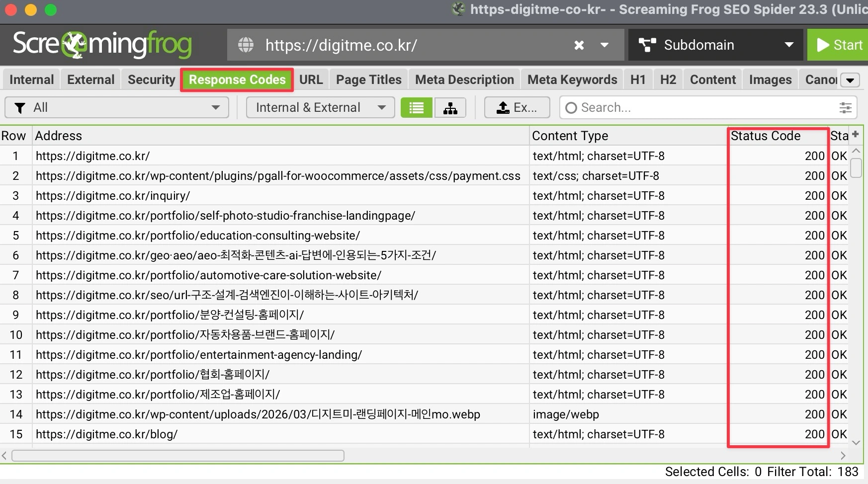The image size is (868, 484).
Task: Minimize the window with the yellow button
Action: pyautogui.click(x=31, y=10)
